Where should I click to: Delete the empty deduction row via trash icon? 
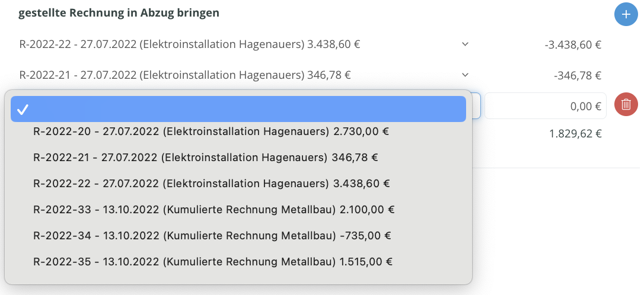coord(626,105)
